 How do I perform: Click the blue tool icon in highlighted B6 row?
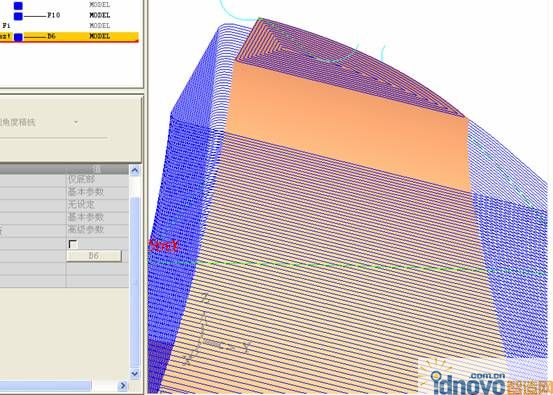pos(18,37)
